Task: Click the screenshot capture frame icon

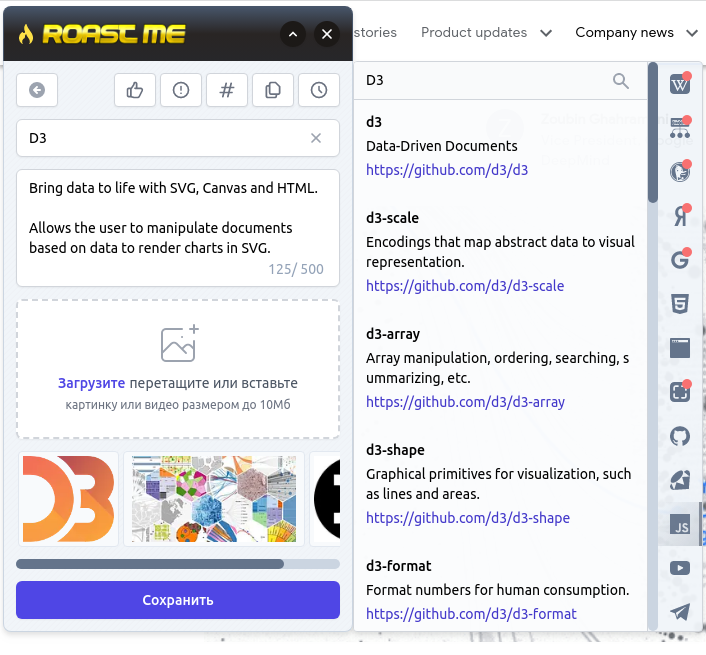Action: (680, 392)
